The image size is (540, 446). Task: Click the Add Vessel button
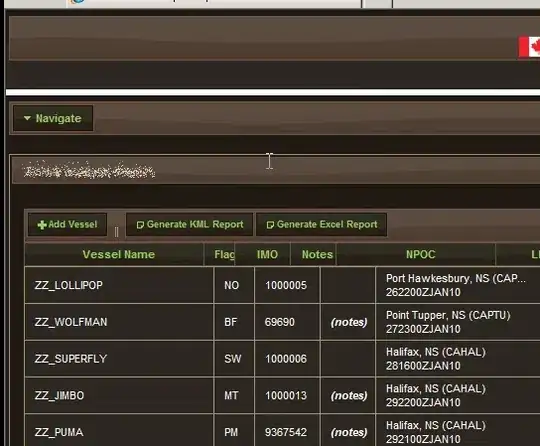(x=68, y=225)
